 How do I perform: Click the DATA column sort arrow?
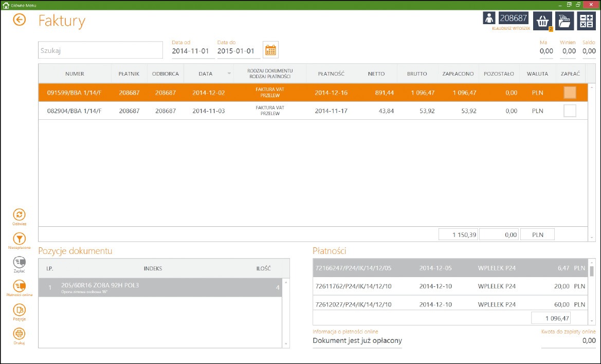pos(229,74)
